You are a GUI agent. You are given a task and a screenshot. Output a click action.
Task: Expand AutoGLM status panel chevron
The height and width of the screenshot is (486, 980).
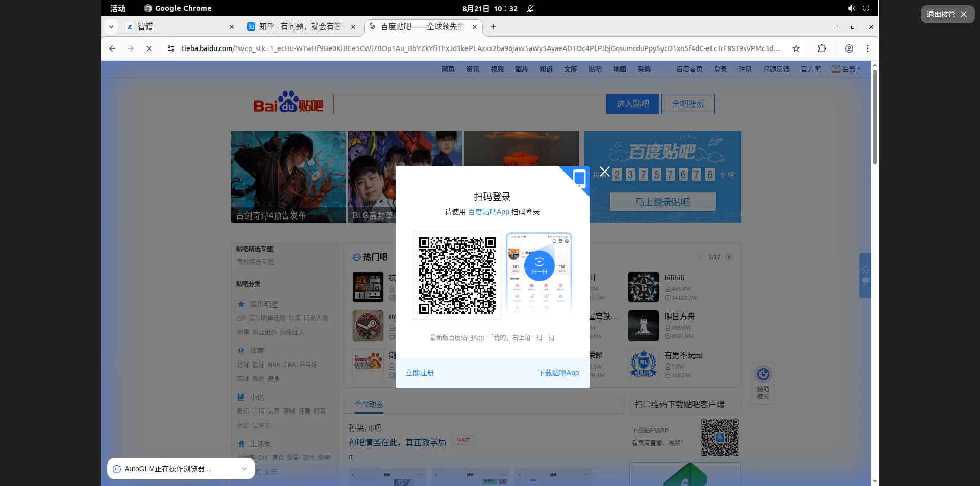[x=244, y=469]
